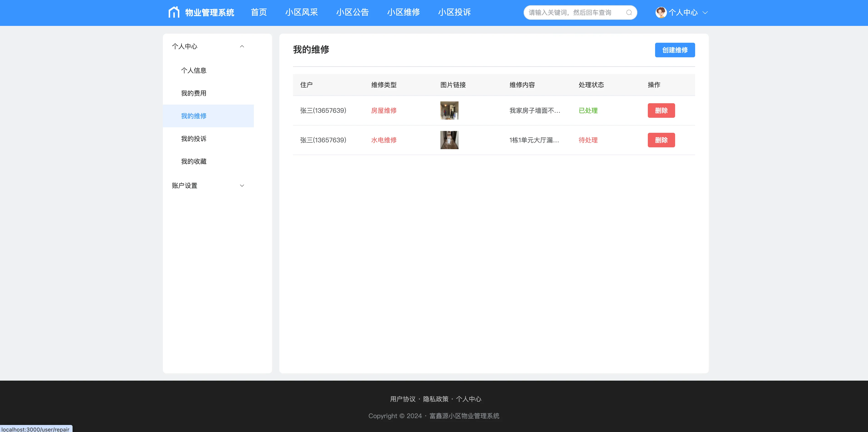Screen dimensions: 868x432
Task: Open the 水电维修 row image thumbnail
Action: [x=449, y=140]
